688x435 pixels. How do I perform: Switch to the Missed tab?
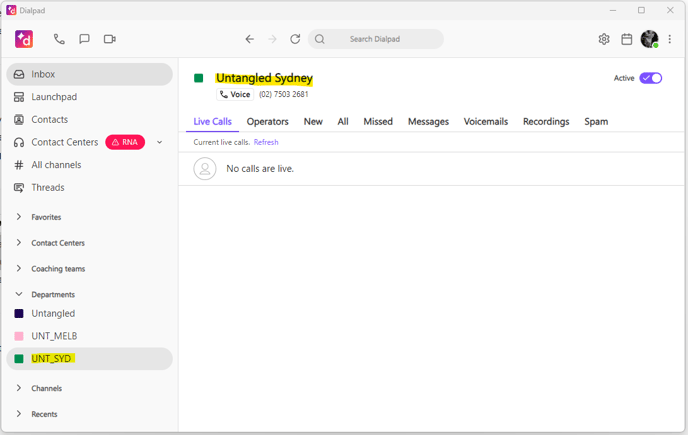pos(378,122)
